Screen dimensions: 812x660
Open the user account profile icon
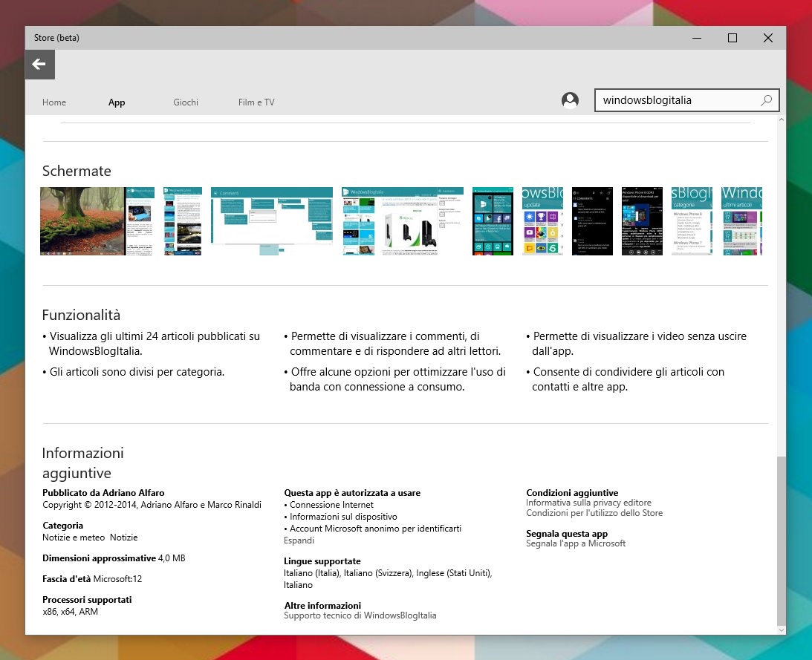tap(570, 100)
